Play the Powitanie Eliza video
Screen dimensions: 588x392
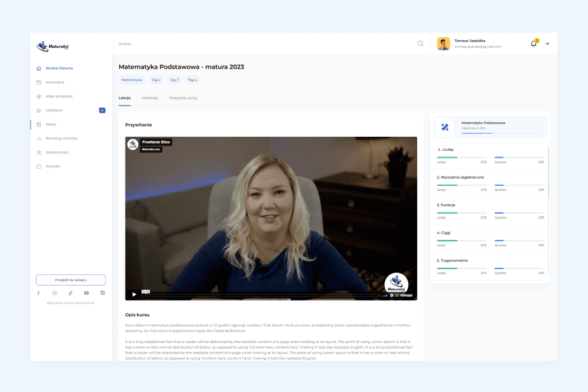[134, 294]
